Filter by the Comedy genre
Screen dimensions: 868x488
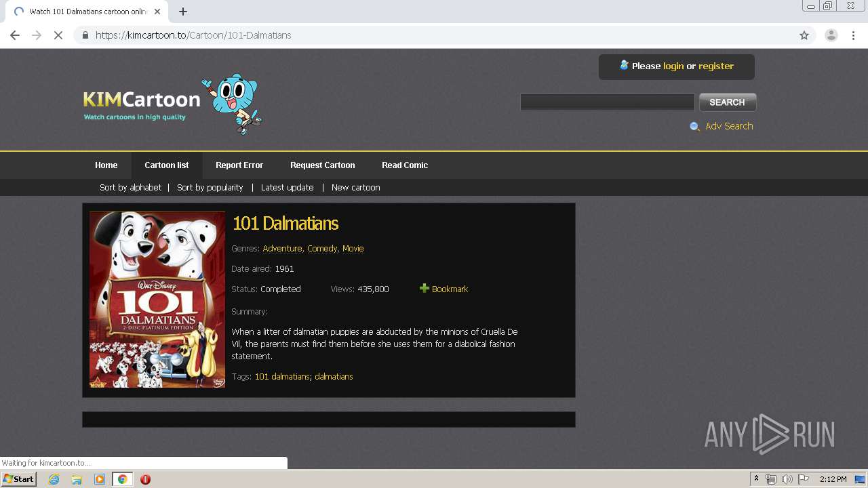[322, 249]
